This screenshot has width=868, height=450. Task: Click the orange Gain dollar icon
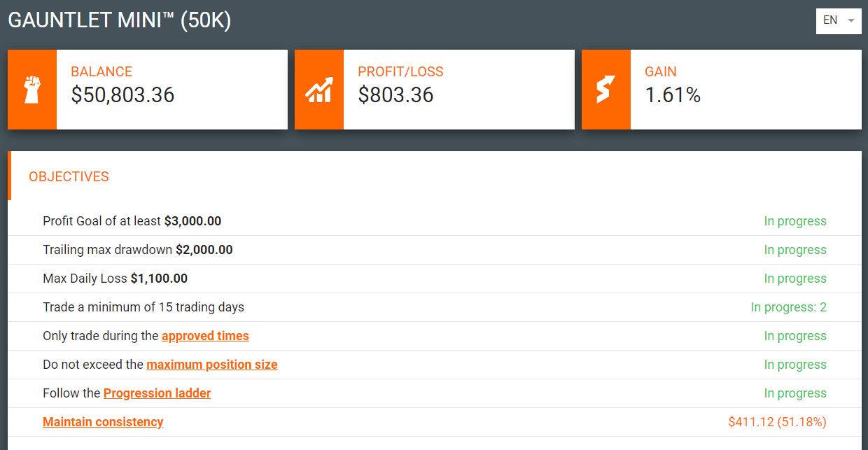click(x=605, y=90)
